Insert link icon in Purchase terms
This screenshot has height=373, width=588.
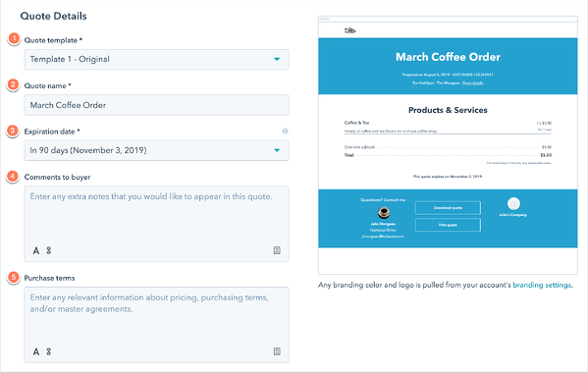pos(49,351)
